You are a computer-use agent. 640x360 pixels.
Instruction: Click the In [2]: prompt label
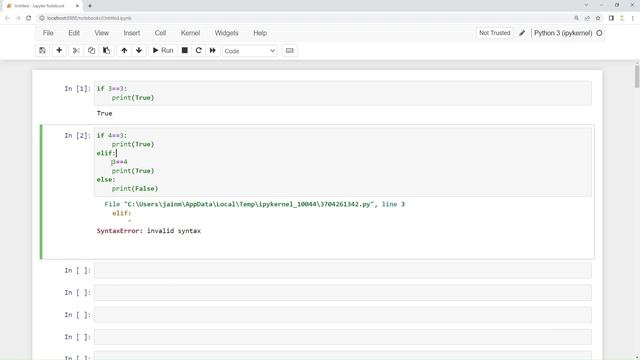click(77, 136)
